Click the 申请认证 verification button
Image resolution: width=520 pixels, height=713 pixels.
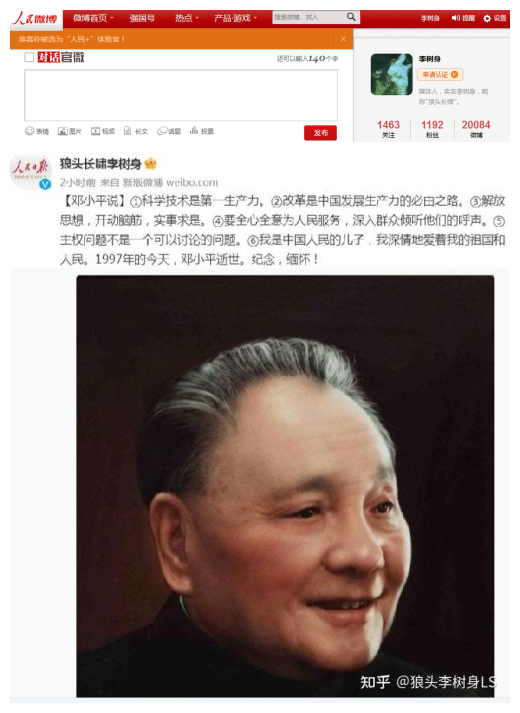point(440,75)
